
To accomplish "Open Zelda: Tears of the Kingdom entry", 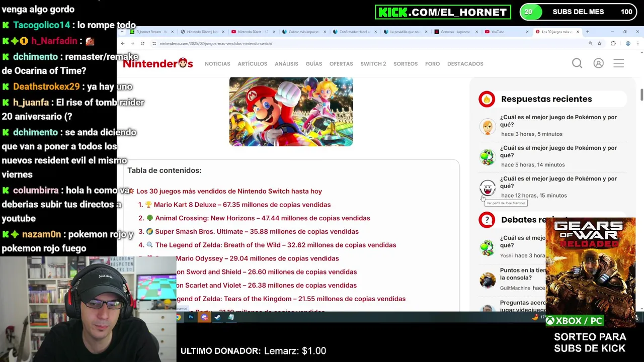I will click(291, 299).
